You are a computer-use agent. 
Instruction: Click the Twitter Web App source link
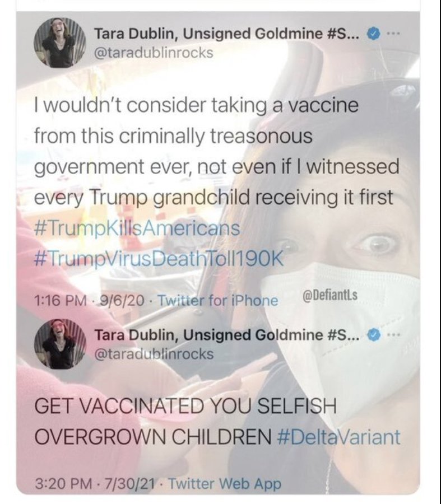[x=225, y=483]
